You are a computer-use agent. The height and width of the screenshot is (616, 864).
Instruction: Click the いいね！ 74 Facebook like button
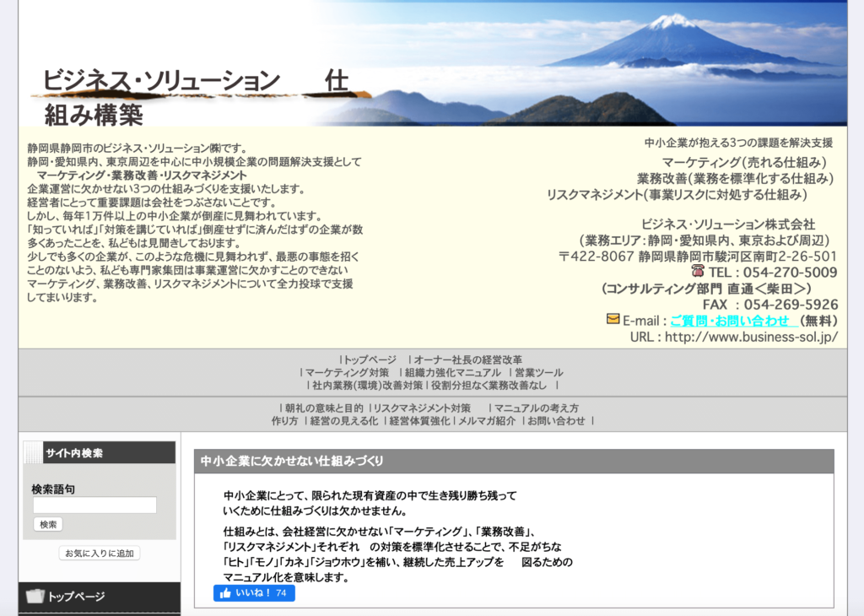click(x=254, y=593)
